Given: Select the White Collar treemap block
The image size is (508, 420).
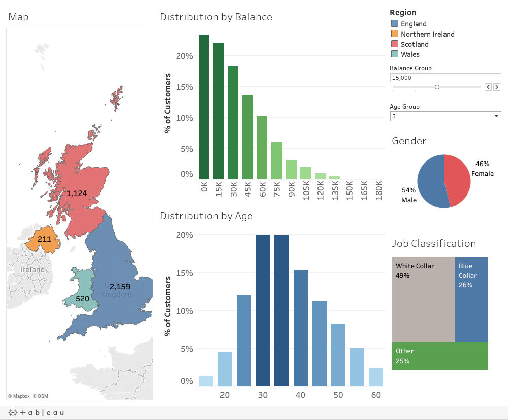Looking at the screenshot, I should pyautogui.click(x=423, y=299).
